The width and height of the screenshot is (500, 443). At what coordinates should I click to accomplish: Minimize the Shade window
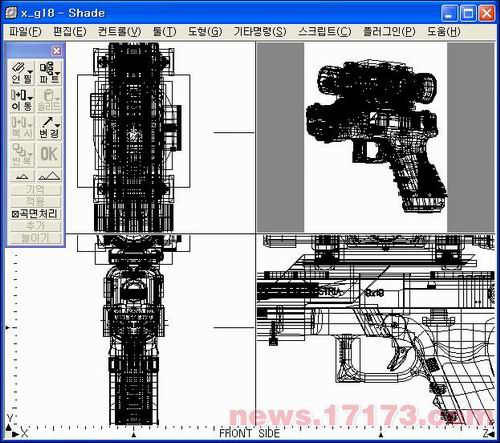pyautogui.click(x=449, y=14)
